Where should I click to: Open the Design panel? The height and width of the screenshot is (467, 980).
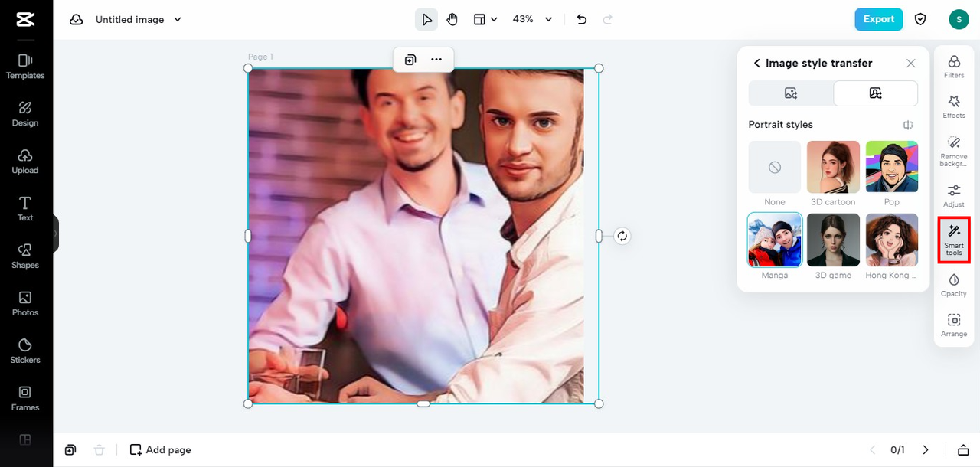pos(25,114)
